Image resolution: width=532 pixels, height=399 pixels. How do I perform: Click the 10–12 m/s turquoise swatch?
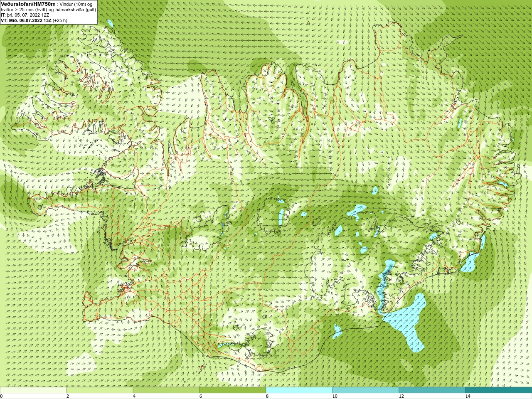pyautogui.click(x=366, y=390)
